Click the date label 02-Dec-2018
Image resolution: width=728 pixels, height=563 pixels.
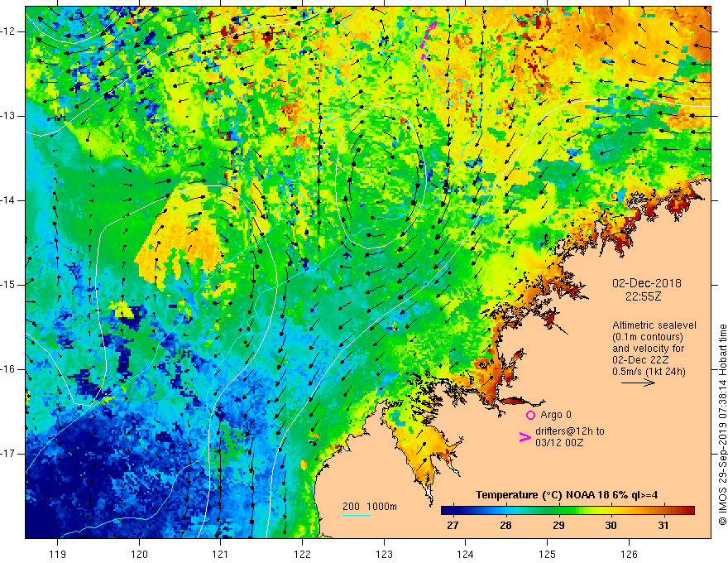647,283
